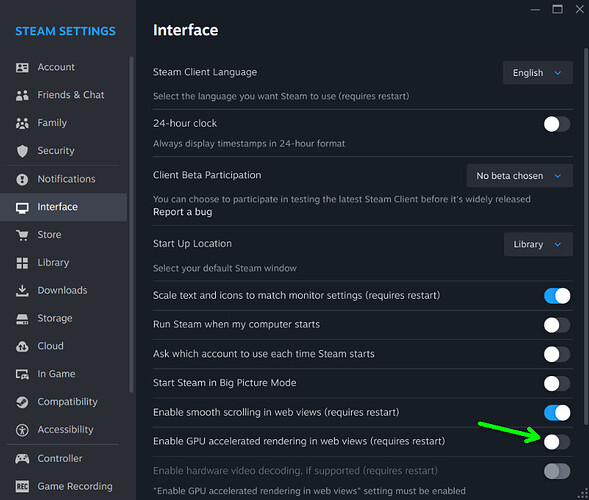Image resolution: width=589 pixels, height=500 pixels.
Task: Click the Storage drive icon
Action: click(22, 319)
